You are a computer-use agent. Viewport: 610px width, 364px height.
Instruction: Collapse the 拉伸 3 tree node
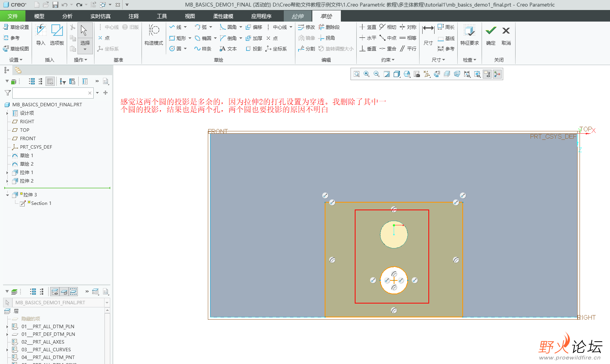pyautogui.click(x=7, y=195)
